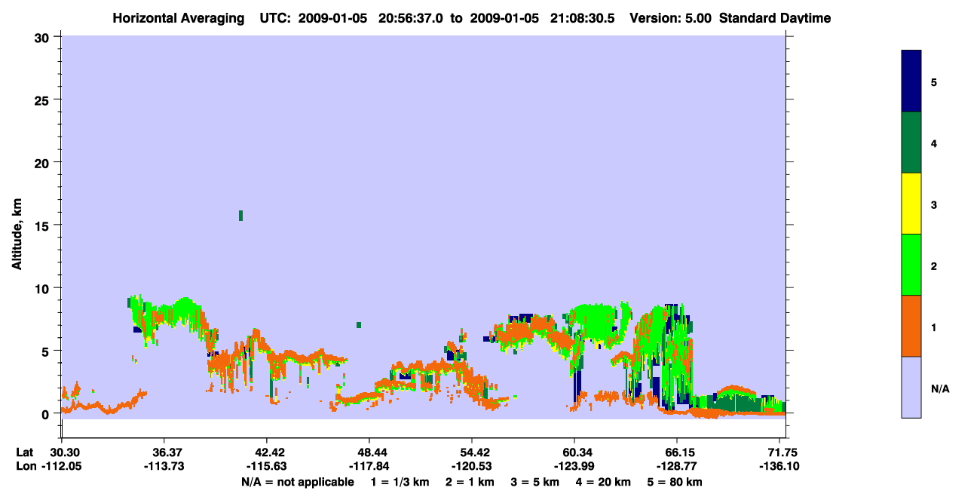
Task: Click longitude value -117.84
Action: tap(369, 466)
